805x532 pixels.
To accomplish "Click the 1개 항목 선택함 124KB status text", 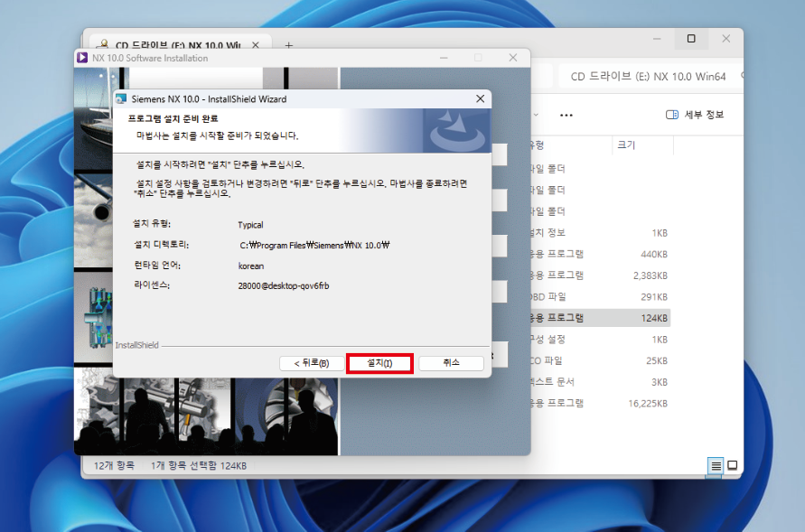I will click(199, 465).
